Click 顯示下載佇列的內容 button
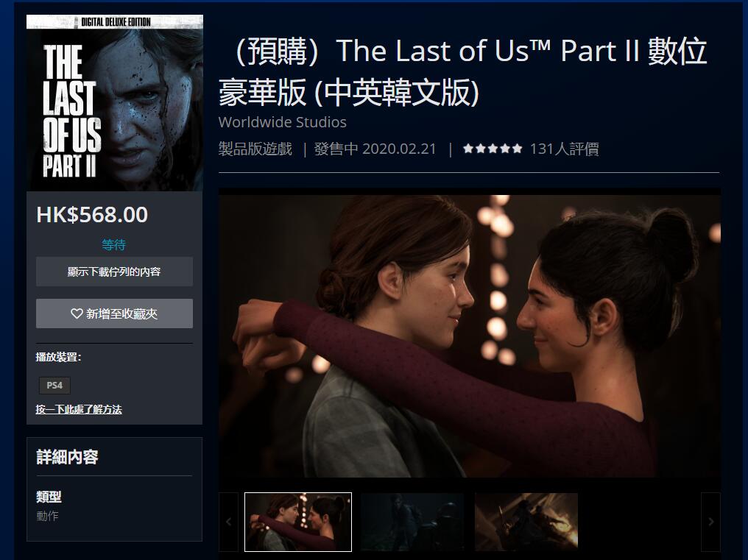Screen dimensions: 748x560 [115, 272]
